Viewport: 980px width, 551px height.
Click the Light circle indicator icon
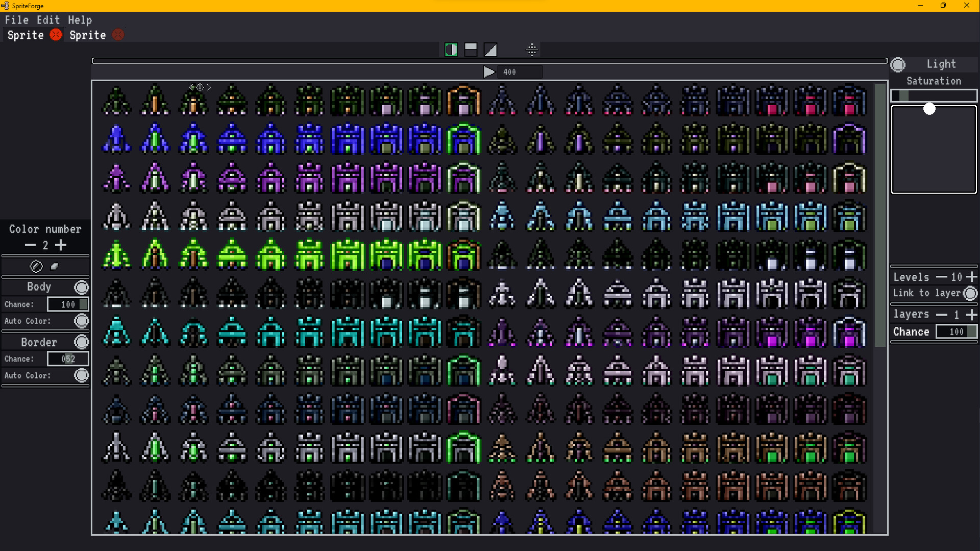pyautogui.click(x=898, y=64)
